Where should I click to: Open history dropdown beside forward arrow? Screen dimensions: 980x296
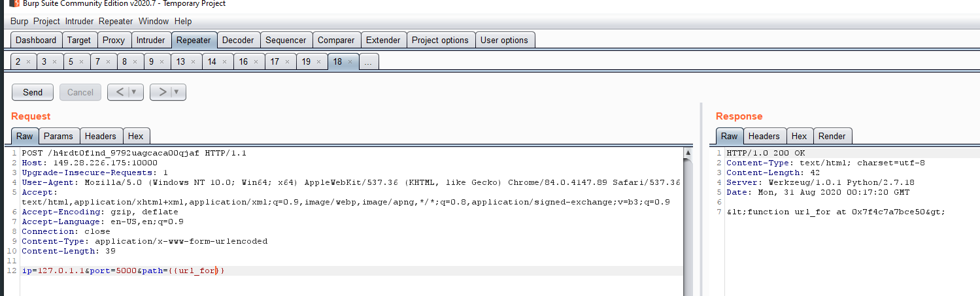coord(177,92)
